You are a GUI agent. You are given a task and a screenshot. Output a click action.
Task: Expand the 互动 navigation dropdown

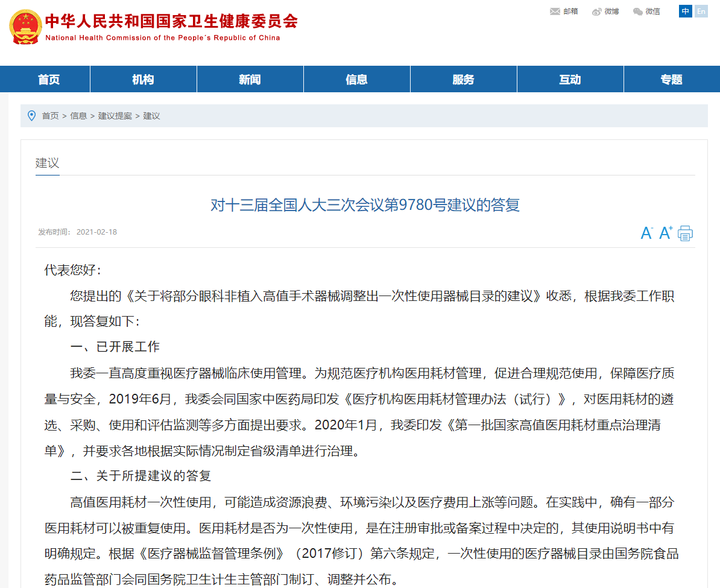pyautogui.click(x=570, y=78)
